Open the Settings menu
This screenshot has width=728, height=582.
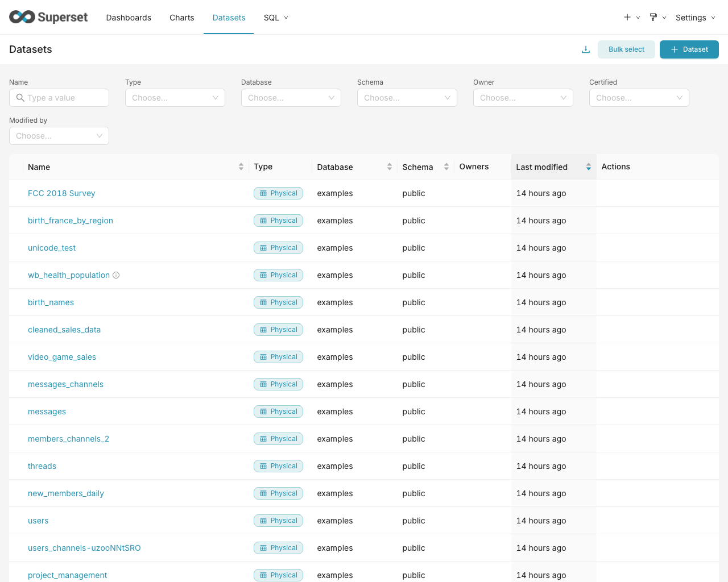click(x=695, y=18)
